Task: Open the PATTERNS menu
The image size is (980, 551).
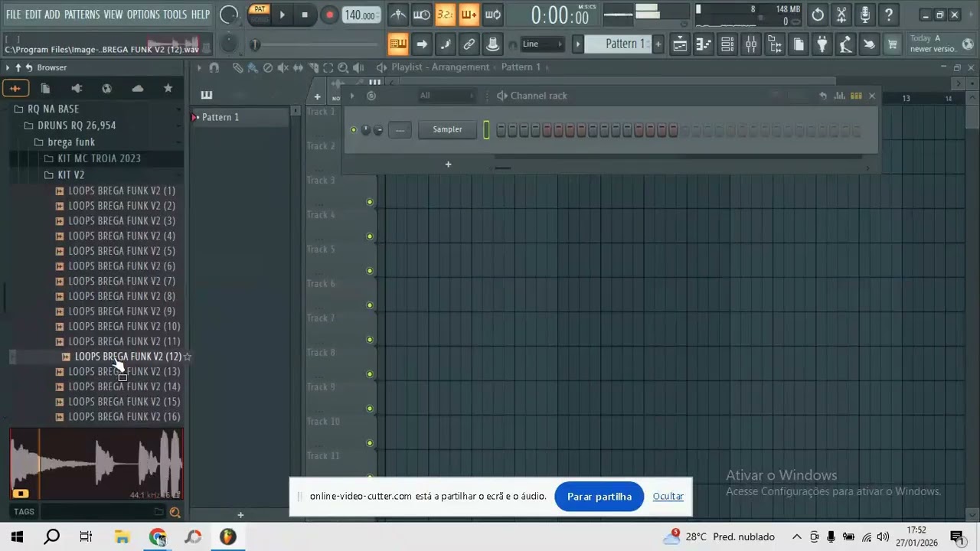Action: tap(82, 15)
